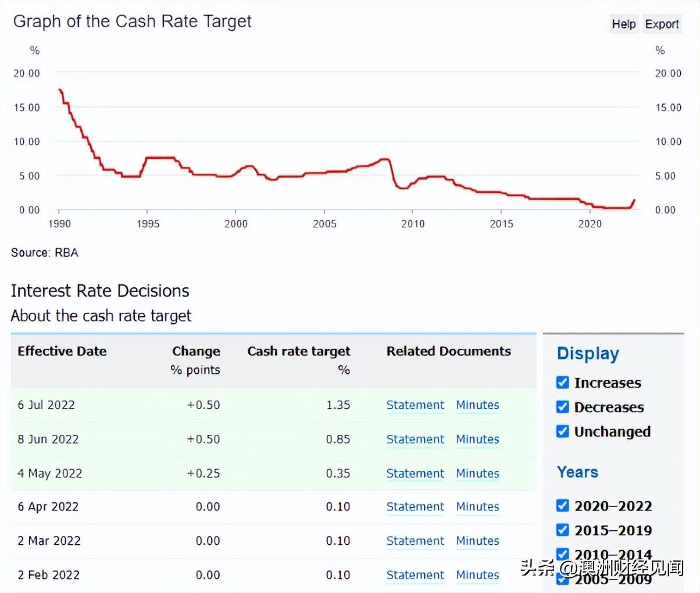Click the Help button above the graph
Screen dimensions: 700x593
[x=623, y=24]
